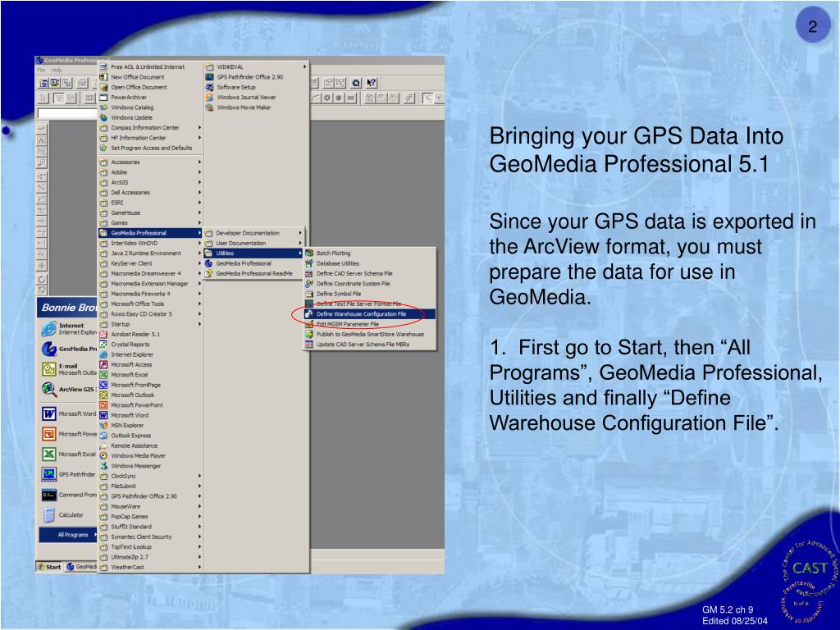Viewport: 840px width, 630px height.
Task: Expand the Accessories folder
Action: [151, 162]
